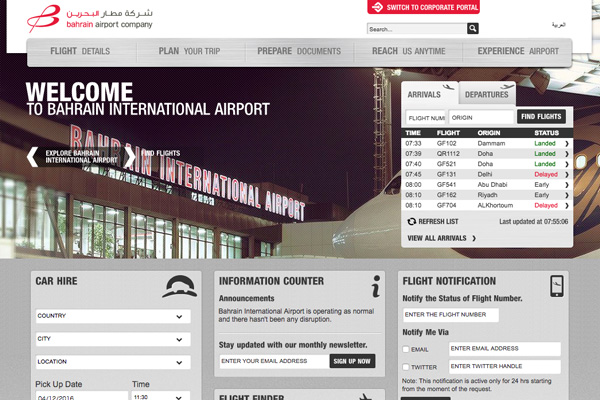Switch to the Arrivals tab
600x400 pixels.
[x=429, y=94]
